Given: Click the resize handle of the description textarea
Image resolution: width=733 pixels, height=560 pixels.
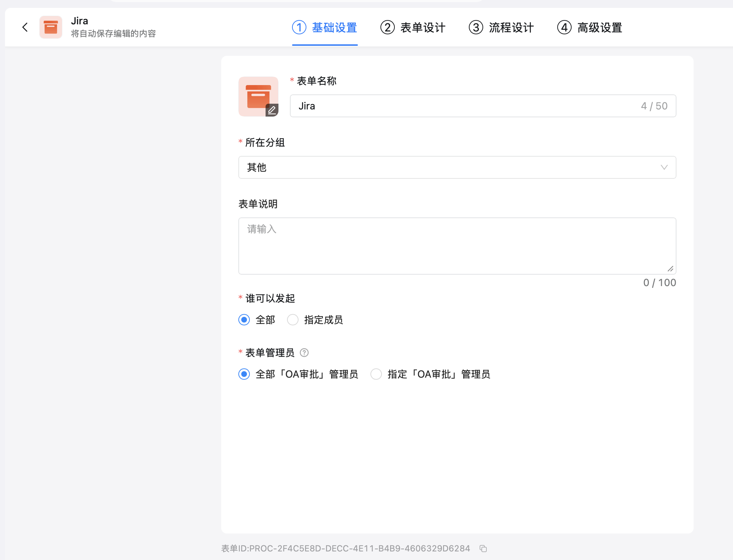Looking at the screenshot, I should 670,269.
